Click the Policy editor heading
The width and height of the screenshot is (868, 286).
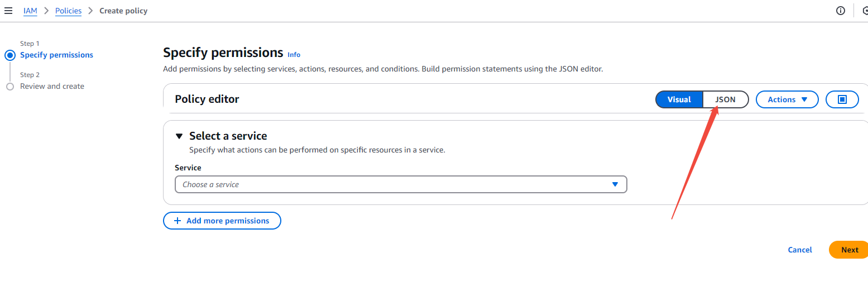click(x=207, y=99)
